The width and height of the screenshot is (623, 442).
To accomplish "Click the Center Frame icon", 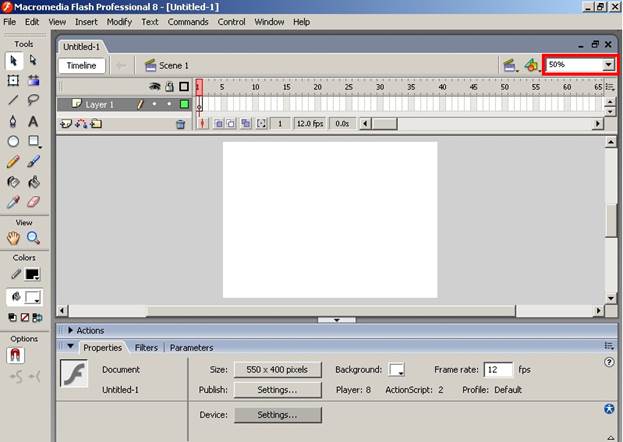I will coord(203,124).
